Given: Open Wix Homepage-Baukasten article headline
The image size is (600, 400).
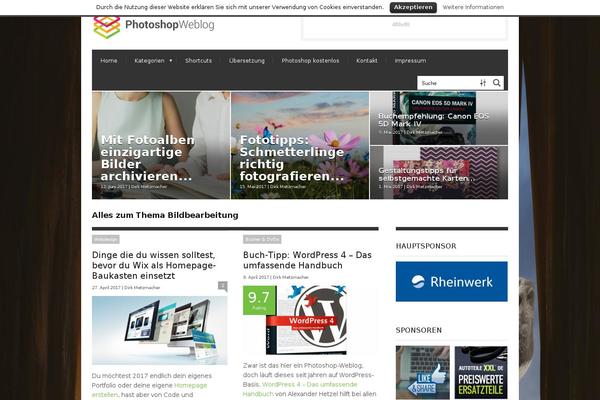Looking at the screenshot, I should tap(154, 265).
